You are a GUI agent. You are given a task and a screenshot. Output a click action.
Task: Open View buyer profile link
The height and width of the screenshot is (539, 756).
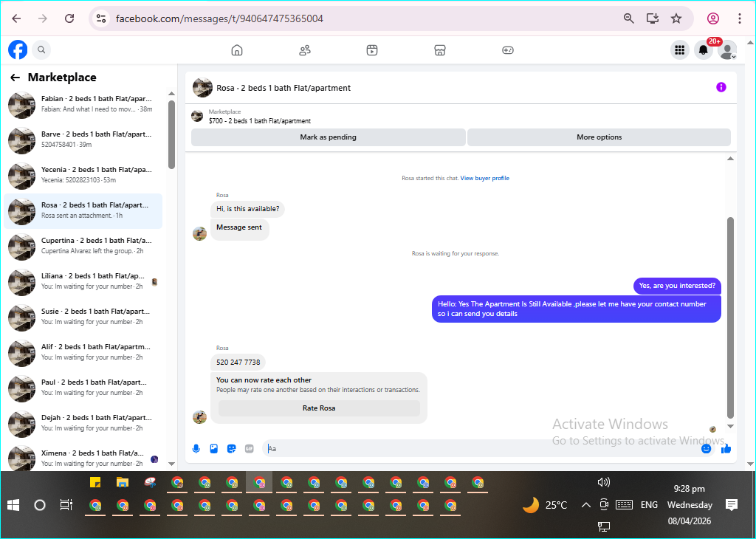[x=484, y=178]
